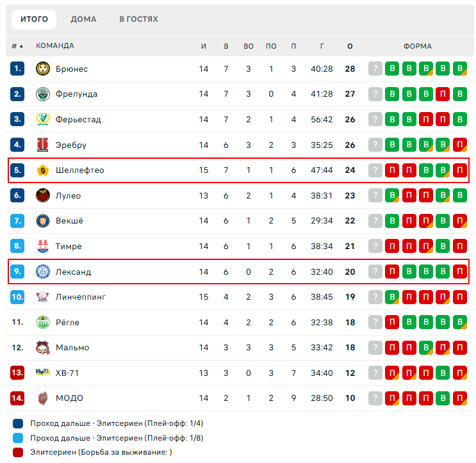Screen dimensions: 476x463
Task: Sort standings by the О points header
Action: [350, 46]
